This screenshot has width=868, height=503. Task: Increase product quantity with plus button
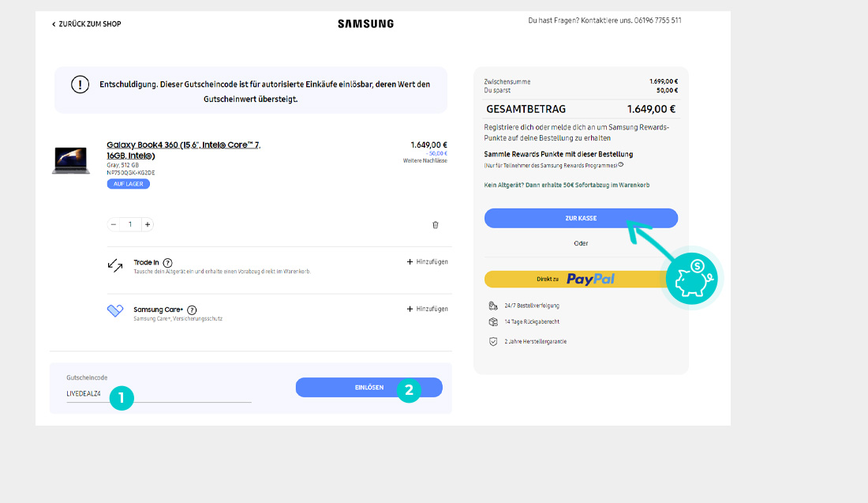(148, 224)
